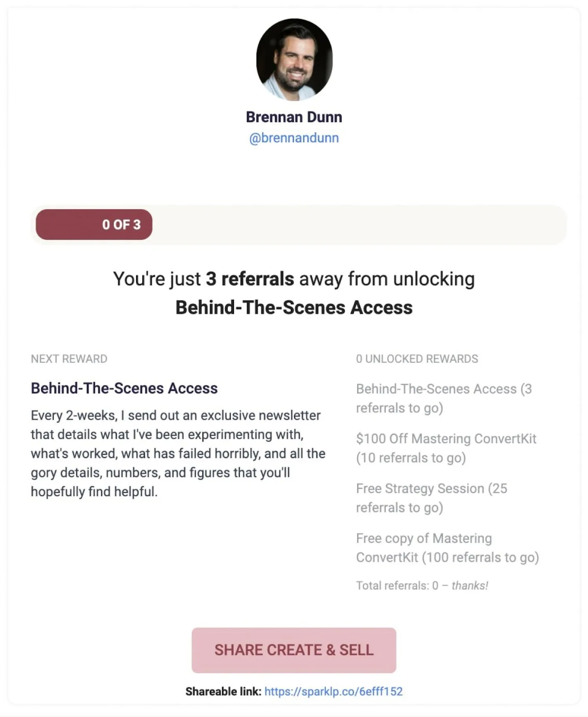Click the '0 UNLOCKED REWARDS' section label
The width and height of the screenshot is (588, 717).
(x=417, y=359)
